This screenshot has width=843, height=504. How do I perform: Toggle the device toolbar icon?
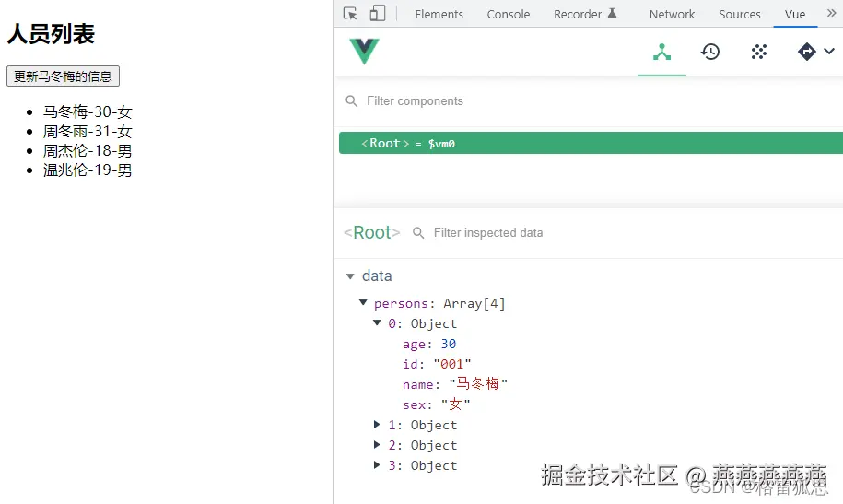(377, 14)
